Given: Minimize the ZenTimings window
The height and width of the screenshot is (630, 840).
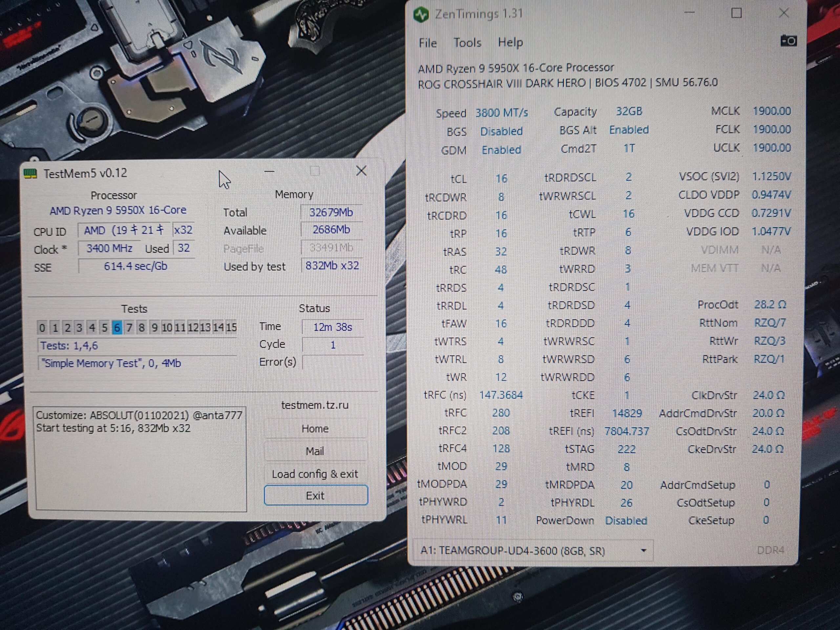Looking at the screenshot, I should pos(689,12).
